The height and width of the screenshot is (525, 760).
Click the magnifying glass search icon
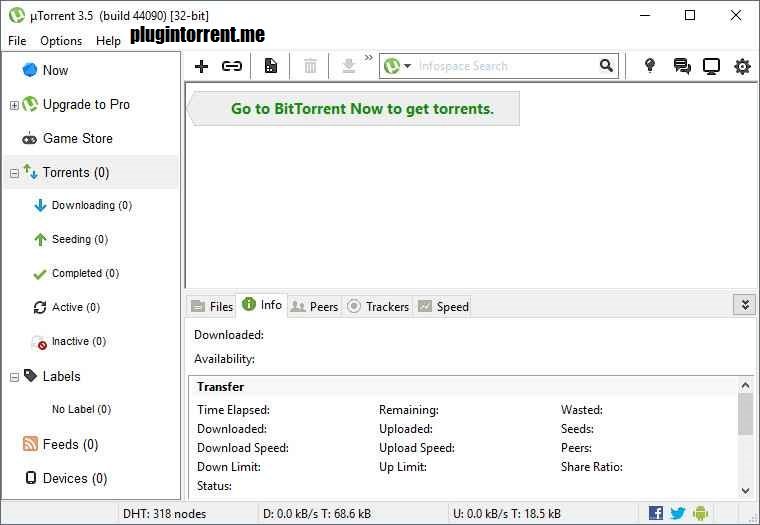coord(606,65)
